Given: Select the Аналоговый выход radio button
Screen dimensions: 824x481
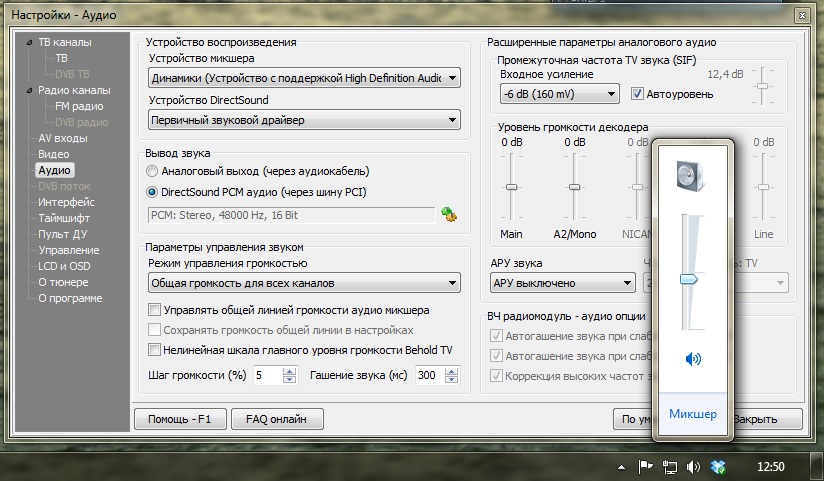Looking at the screenshot, I should click(x=153, y=171).
